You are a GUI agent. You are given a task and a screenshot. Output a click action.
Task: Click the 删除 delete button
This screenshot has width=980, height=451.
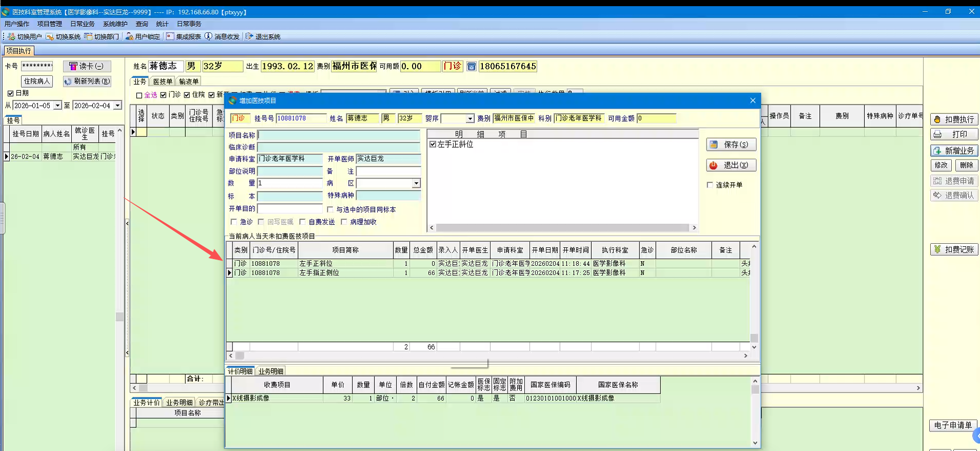(967, 165)
